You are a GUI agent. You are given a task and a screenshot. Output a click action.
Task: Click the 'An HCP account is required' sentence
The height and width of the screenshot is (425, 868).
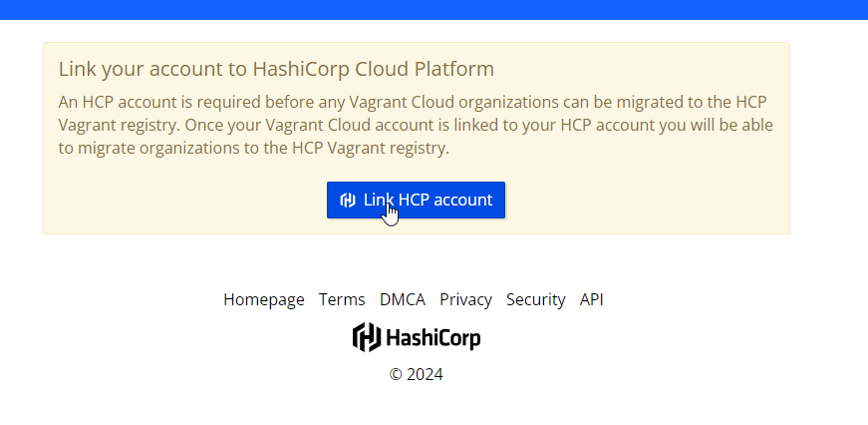299,103
